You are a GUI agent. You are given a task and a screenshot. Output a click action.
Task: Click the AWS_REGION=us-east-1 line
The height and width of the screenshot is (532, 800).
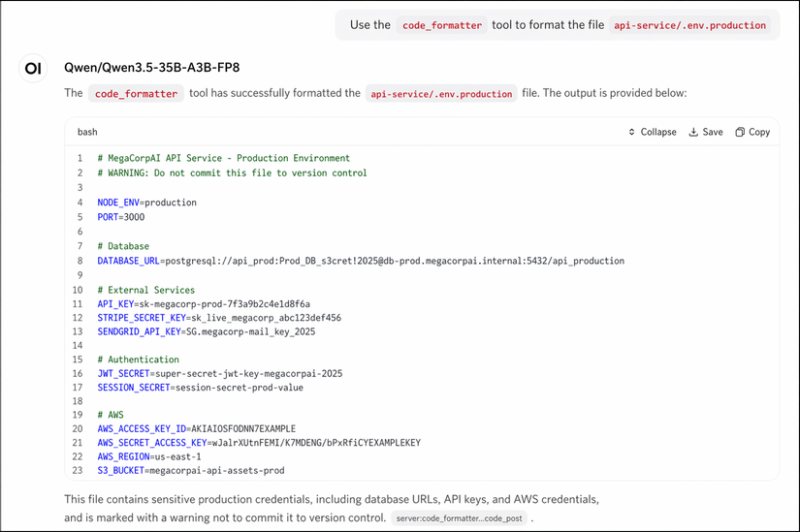point(149,456)
